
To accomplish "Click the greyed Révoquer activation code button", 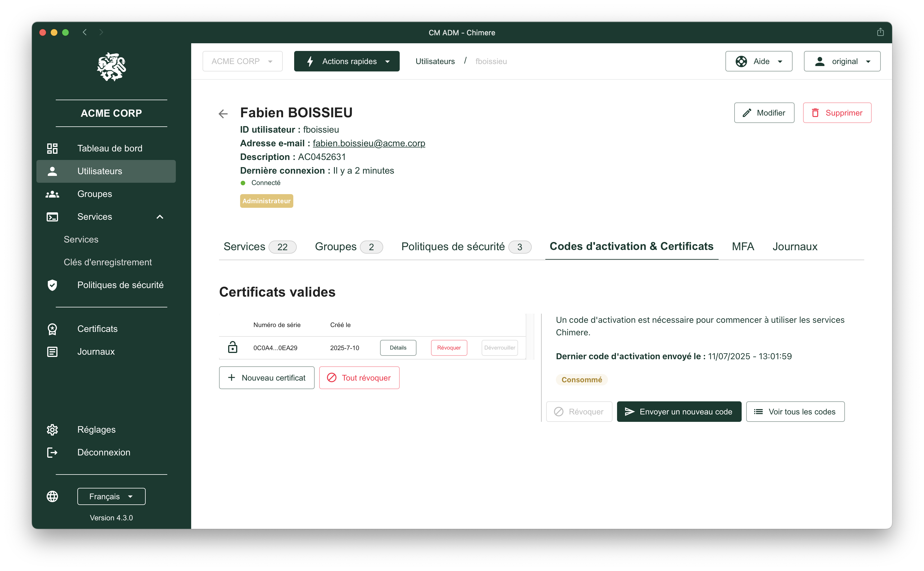I will 579,412.
